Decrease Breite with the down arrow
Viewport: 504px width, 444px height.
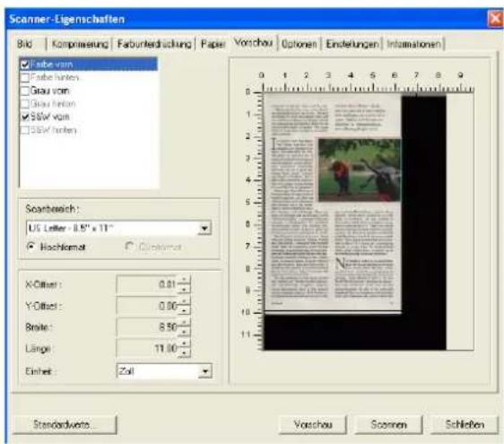click(x=184, y=332)
